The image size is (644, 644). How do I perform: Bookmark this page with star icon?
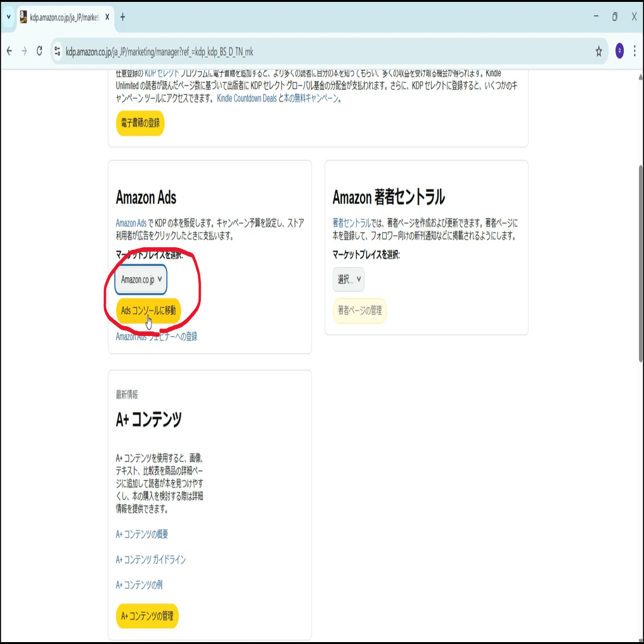coord(598,51)
